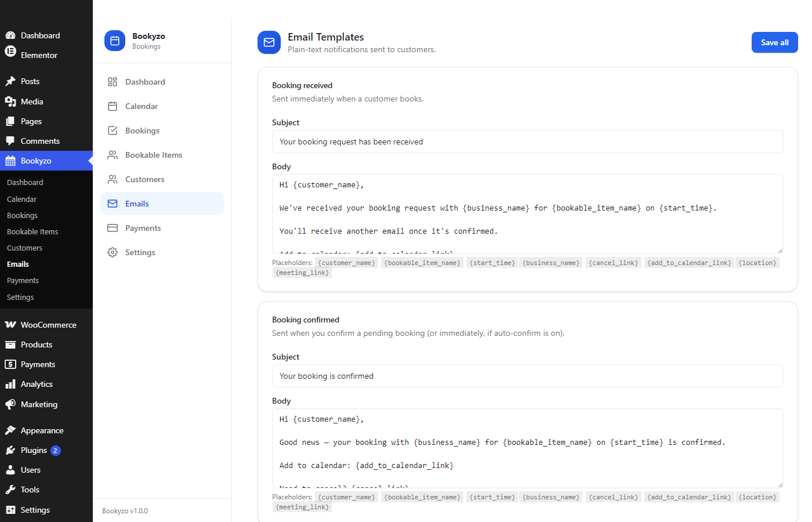
Task: Open Bookable Items in WP submenu
Action: (32, 231)
